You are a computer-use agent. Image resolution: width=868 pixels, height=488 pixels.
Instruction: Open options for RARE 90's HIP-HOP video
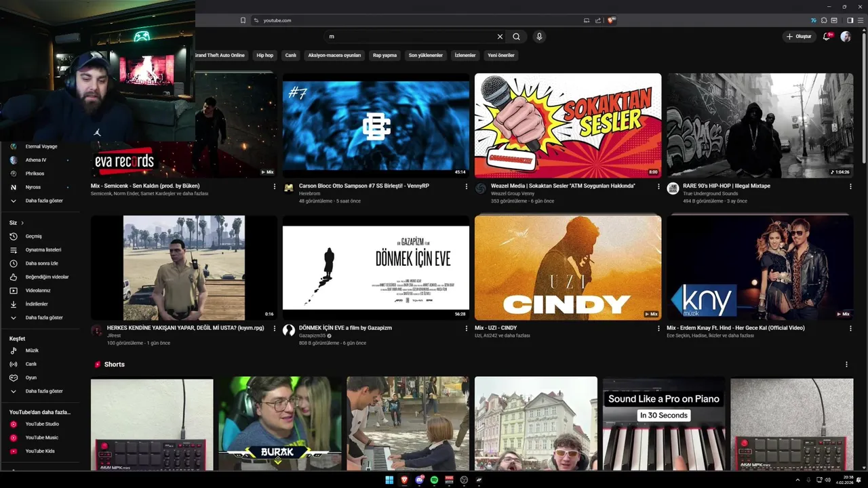pyautogui.click(x=850, y=186)
